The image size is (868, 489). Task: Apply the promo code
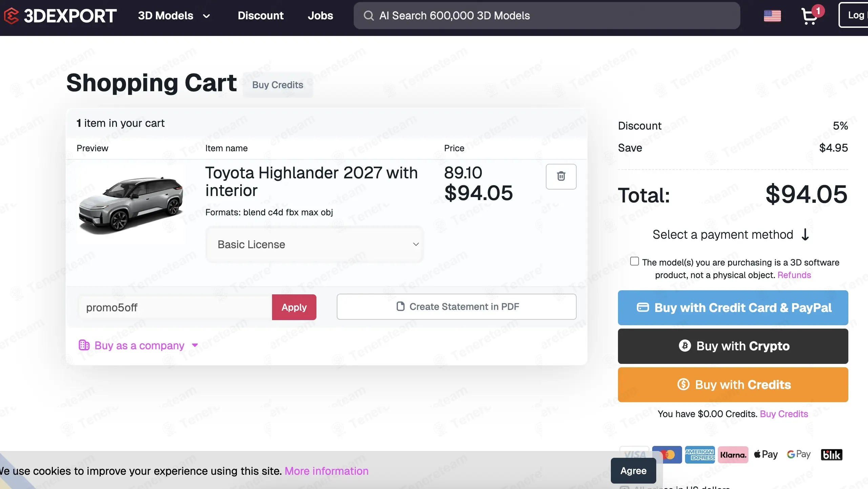294,307
